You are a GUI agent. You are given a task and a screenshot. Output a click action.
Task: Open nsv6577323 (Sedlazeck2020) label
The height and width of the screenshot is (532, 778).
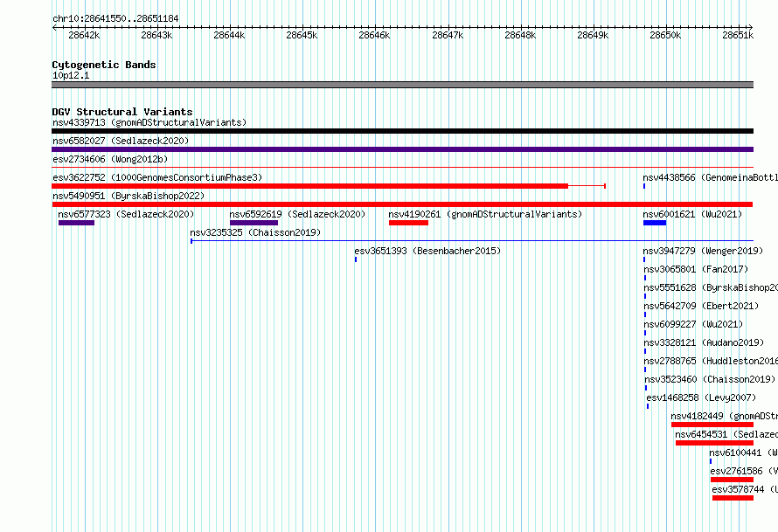coord(126,214)
